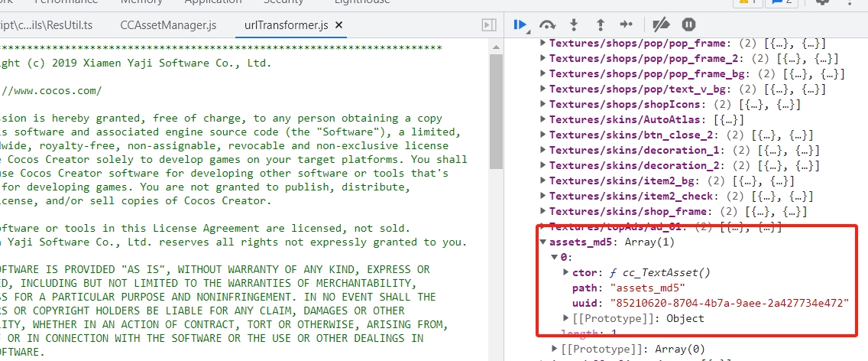This screenshot has height=361, width=868.
Task: Click the //www.cocos.com/ URL in the code comment
Action: pyautogui.click(x=51, y=91)
